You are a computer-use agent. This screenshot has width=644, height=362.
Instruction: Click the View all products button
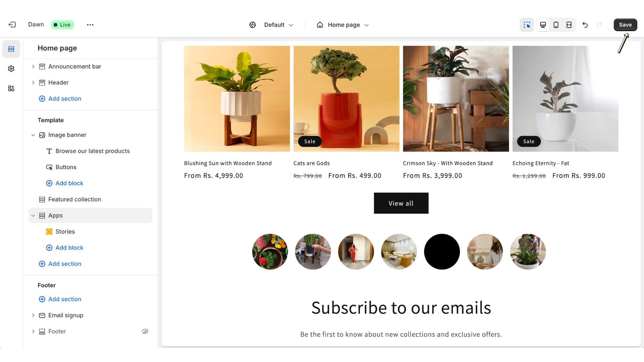click(x=401, y=202)
